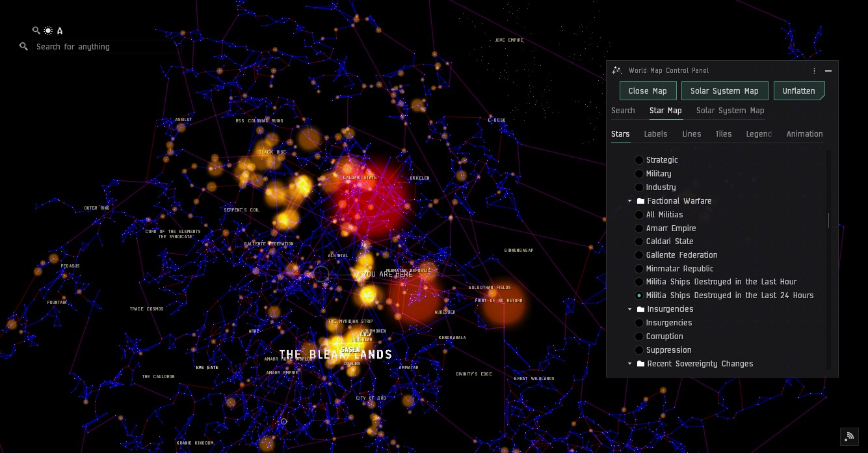
Task: Select the Caldari State radio option
Action: (639, 241)
